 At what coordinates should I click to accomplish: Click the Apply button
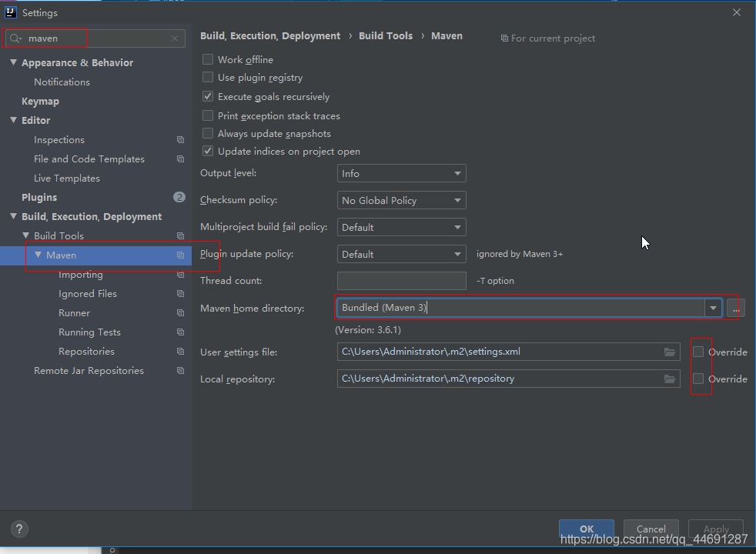(716, 529)
